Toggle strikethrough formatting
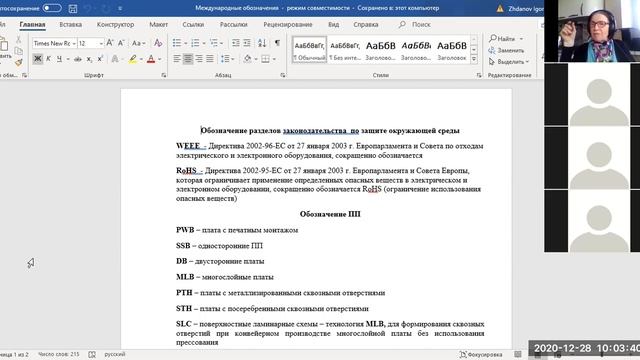This screenshot has width=640, height=360. (x=78, y=59)
